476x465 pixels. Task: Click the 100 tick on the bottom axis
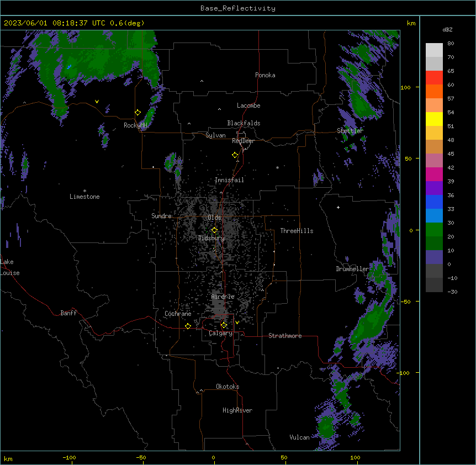pyautogui.click(x=355, y=457)
